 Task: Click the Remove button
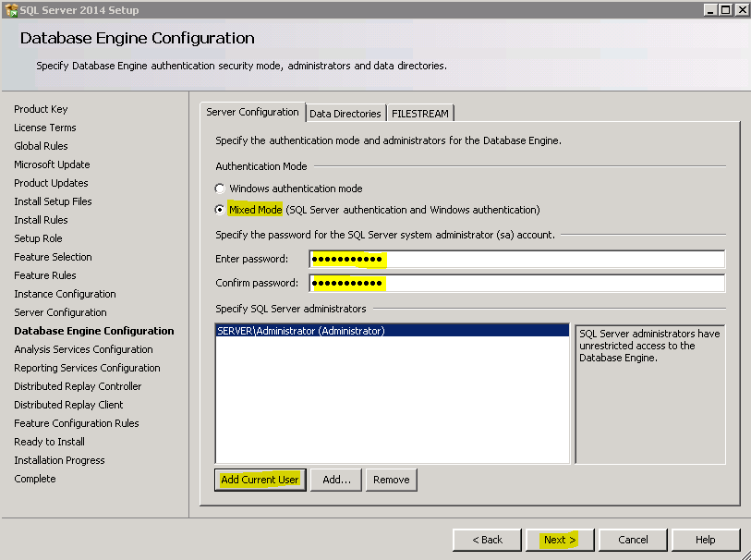tap(392, 480)
